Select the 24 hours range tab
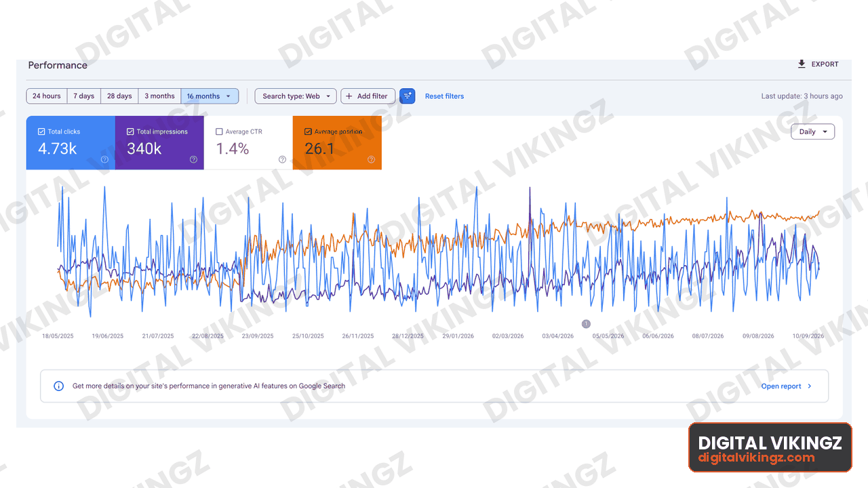 (47, 96)
